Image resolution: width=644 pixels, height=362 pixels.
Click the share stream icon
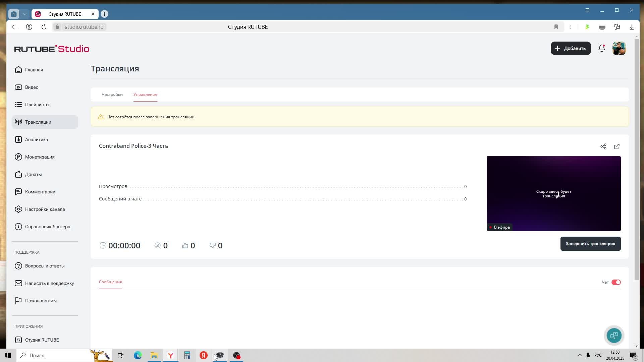point(603,146)
